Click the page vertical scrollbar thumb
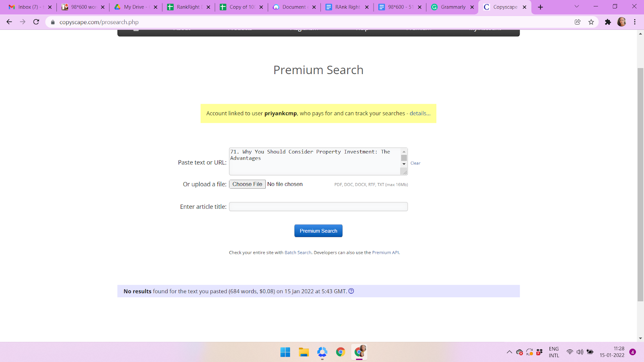644x362 pixels. pos(640,185)
